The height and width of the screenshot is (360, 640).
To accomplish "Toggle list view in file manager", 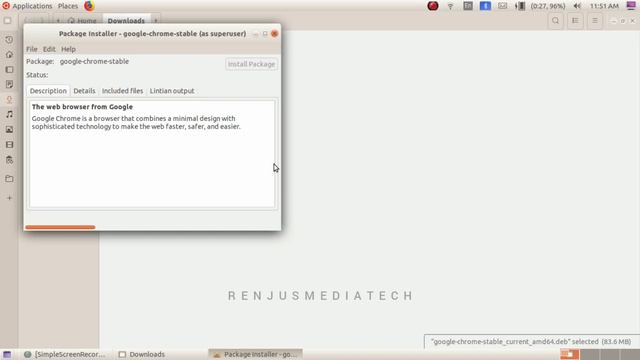I will 575,21.
